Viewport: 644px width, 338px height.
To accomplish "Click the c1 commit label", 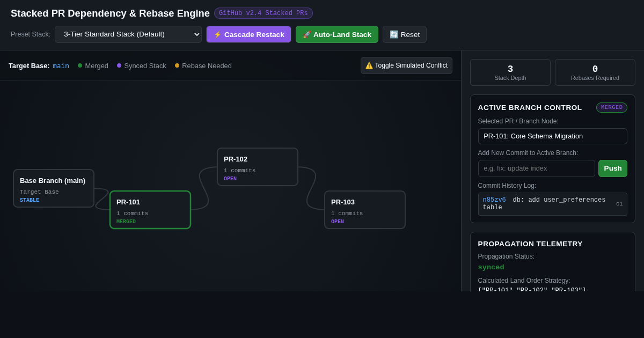I will 619,204.
